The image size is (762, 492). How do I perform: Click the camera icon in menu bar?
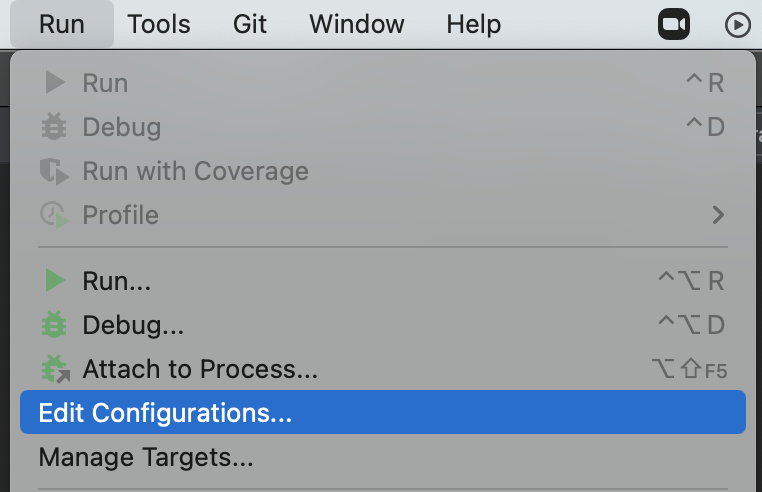click(x=674, y=24)
